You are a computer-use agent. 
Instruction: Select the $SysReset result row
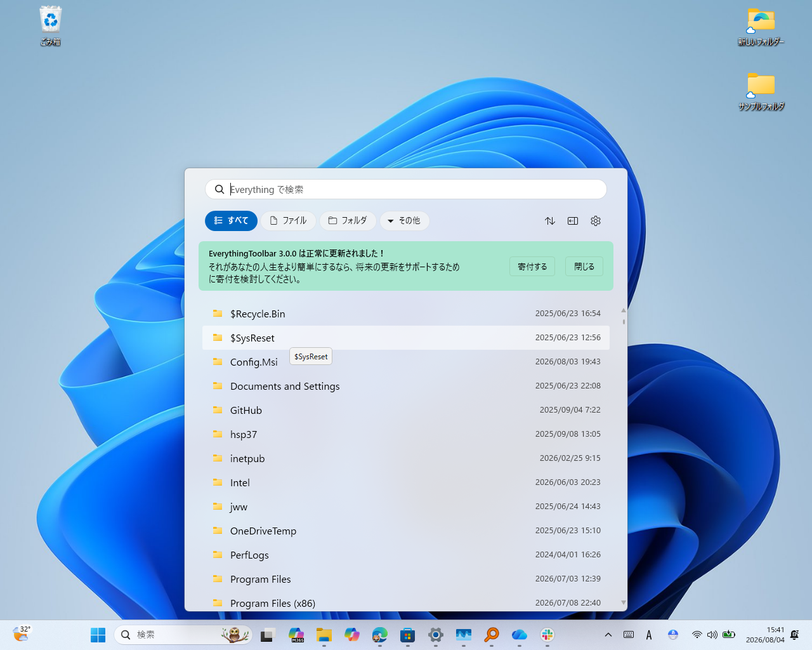[x=406, y=338]
